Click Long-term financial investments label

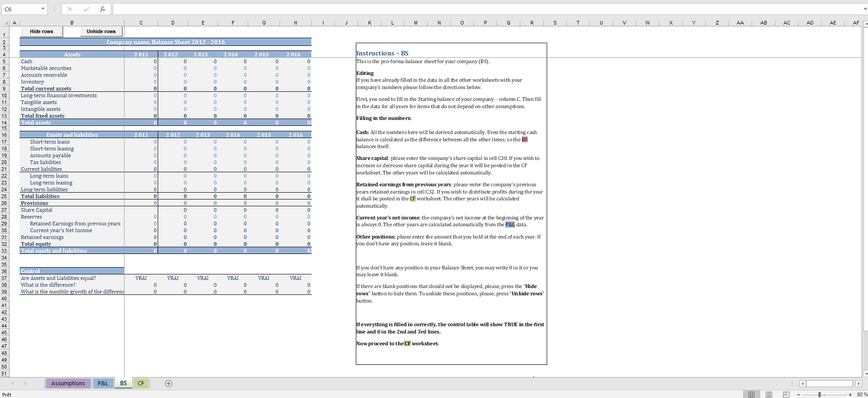59,95
